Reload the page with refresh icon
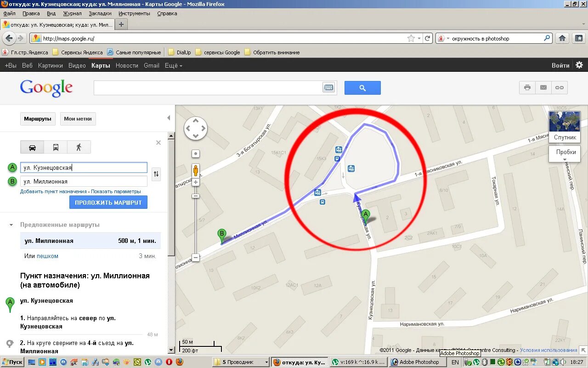This screenshot has width=588, height=368. pyautogui.click(x=427, y=39)
